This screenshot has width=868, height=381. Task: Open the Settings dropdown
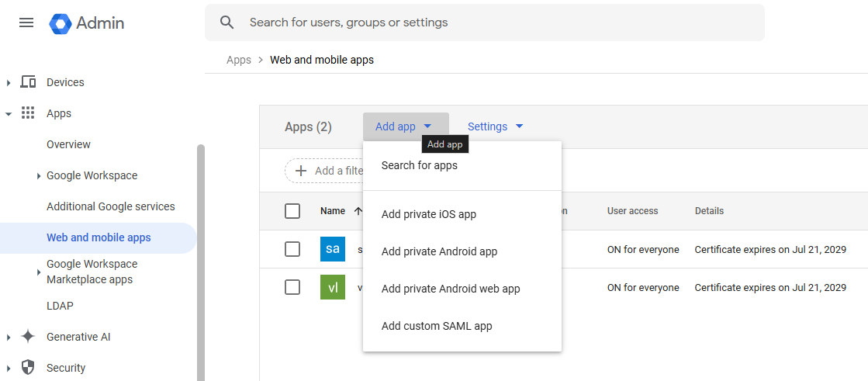click(496, 126)
